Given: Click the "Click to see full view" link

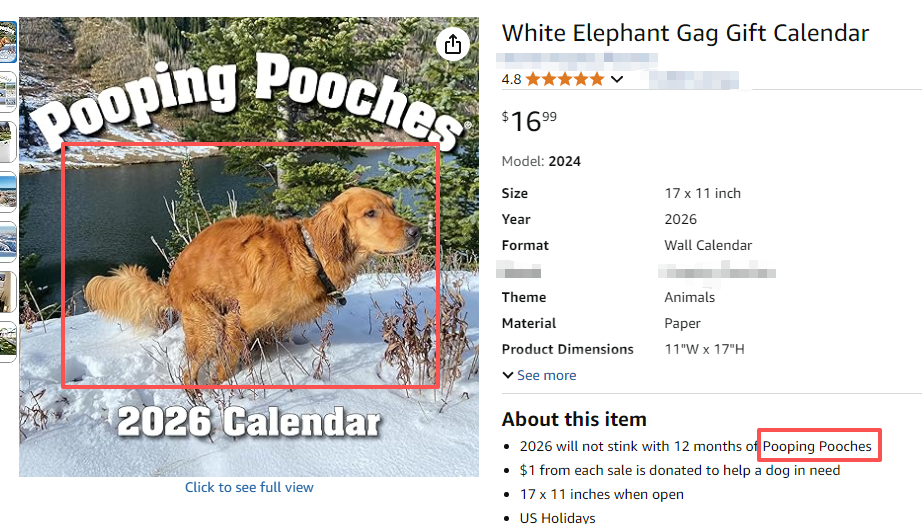Looking at the screenshot, I should 249,487.
